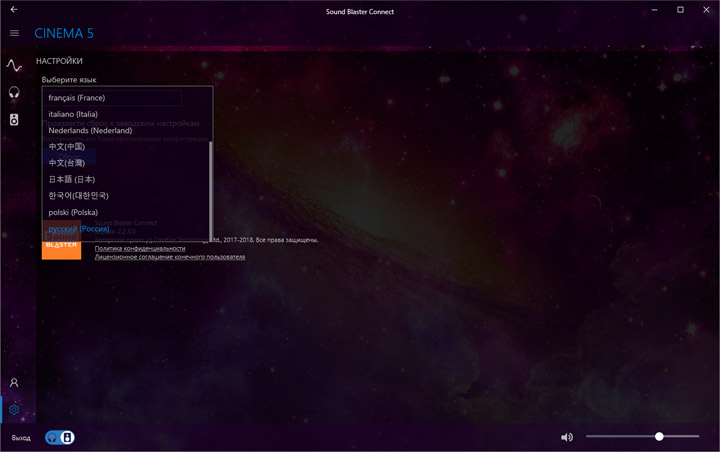This screenshot has width=720, height=452.
Task: Click the language list scrollbar
Action: click(211, 191)
